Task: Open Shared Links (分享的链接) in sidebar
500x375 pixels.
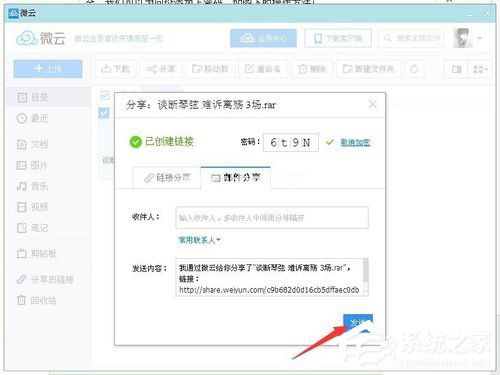Action: (x=48, y=279)
